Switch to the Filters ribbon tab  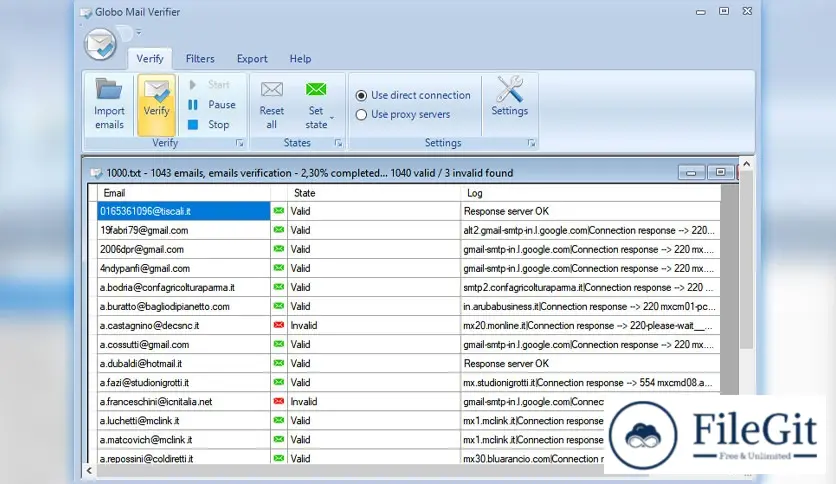(x=200, y=59)
